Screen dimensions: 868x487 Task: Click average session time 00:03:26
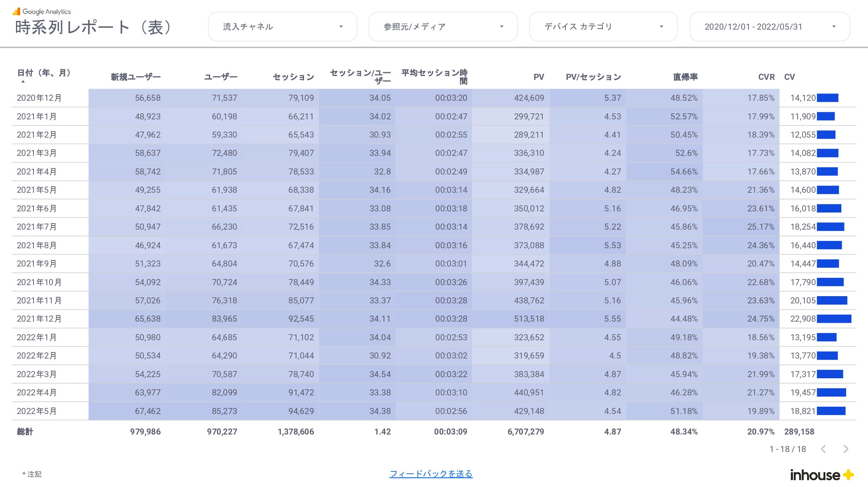click(451, 282)
